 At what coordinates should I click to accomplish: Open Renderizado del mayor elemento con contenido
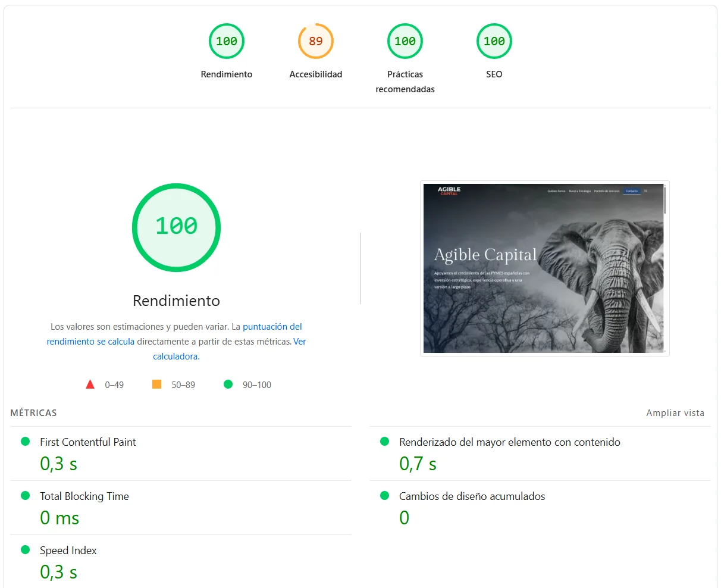click(x=509, y=442)
